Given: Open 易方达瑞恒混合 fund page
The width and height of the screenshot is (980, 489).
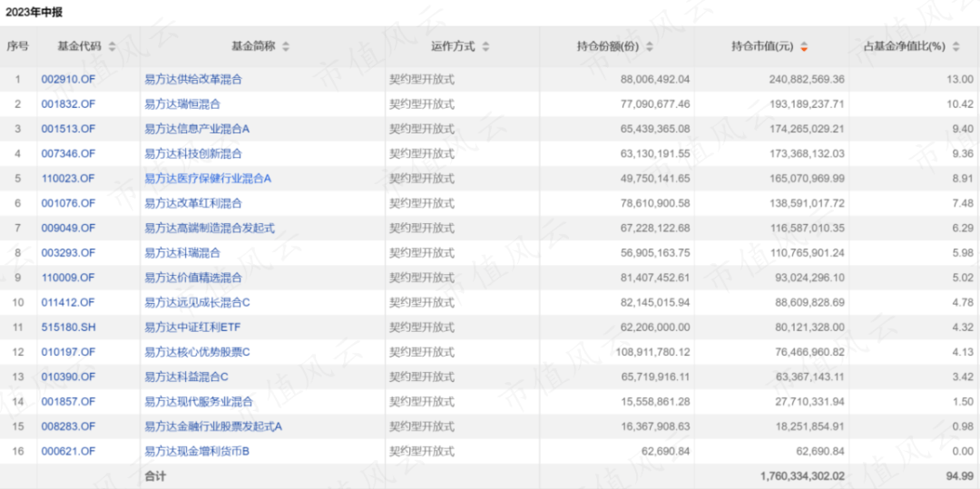Looking at the screenshot, I should click(182, 104).
